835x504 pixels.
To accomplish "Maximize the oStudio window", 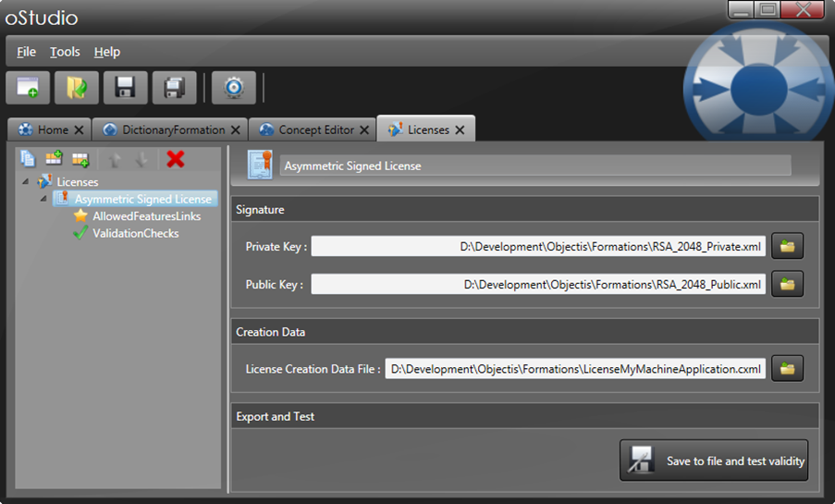I will tap(767, 10).
